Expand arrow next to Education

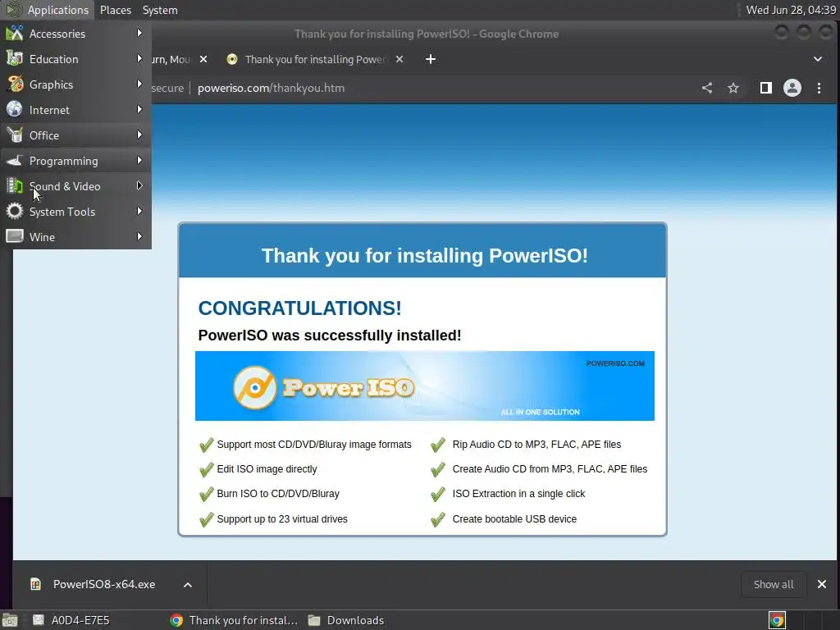(x=139, y=58)
